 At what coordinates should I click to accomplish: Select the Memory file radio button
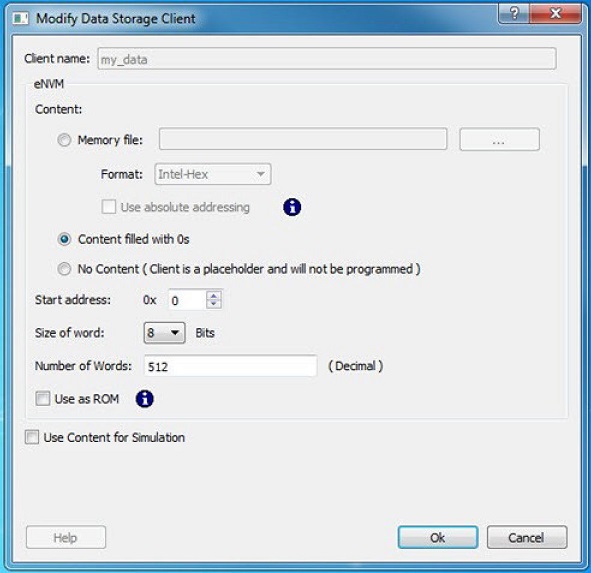pos(64,140)
